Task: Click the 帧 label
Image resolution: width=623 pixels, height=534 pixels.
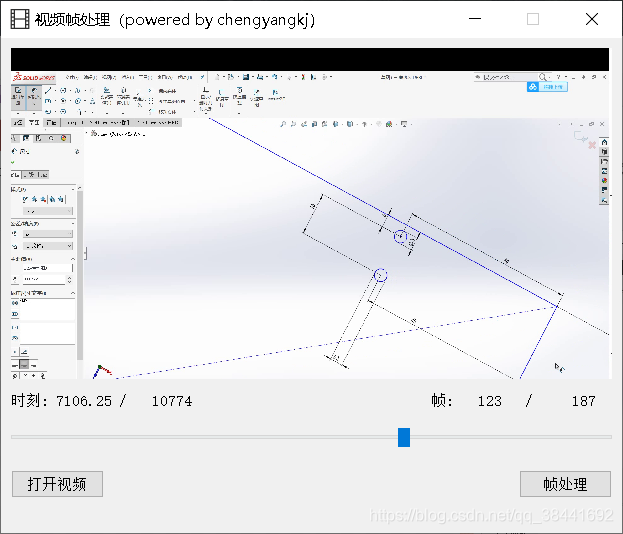Action: click(442, 400)
